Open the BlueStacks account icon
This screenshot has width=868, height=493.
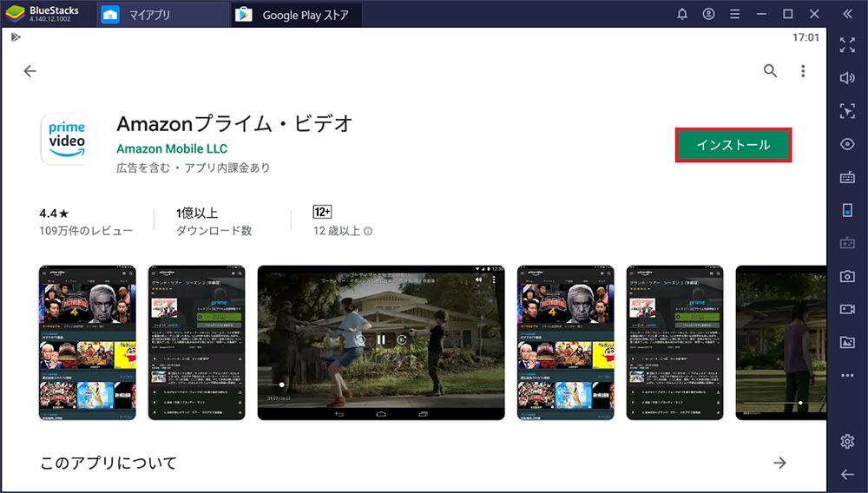click(708, 15)
